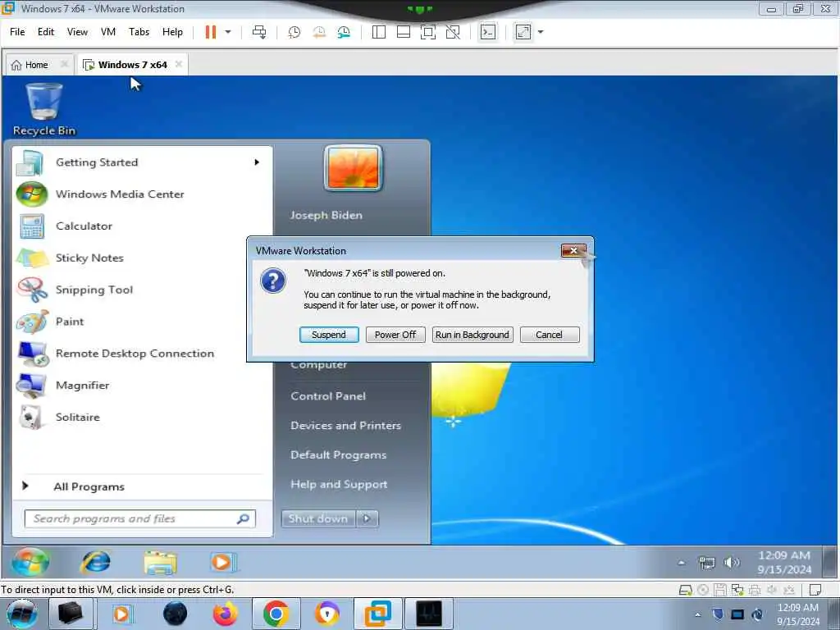This screenshot has height=630, width=840.
Task: Show hidden icons in the host tray
Action: pos(697,614)
